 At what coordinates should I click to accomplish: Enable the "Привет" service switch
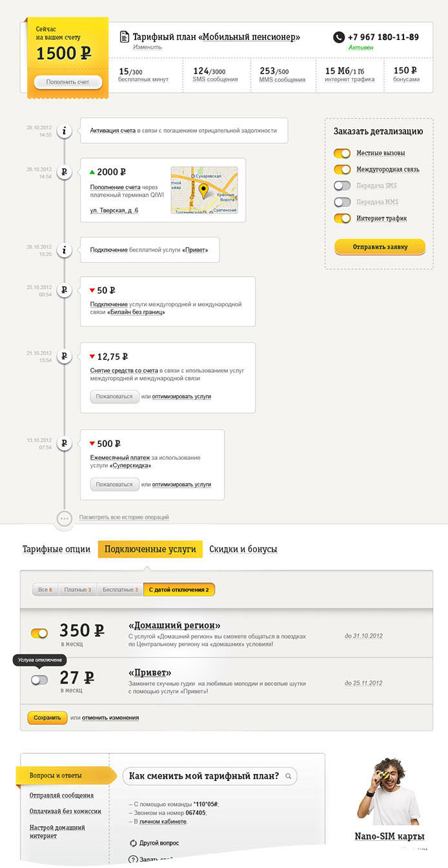tap(39, 680)
